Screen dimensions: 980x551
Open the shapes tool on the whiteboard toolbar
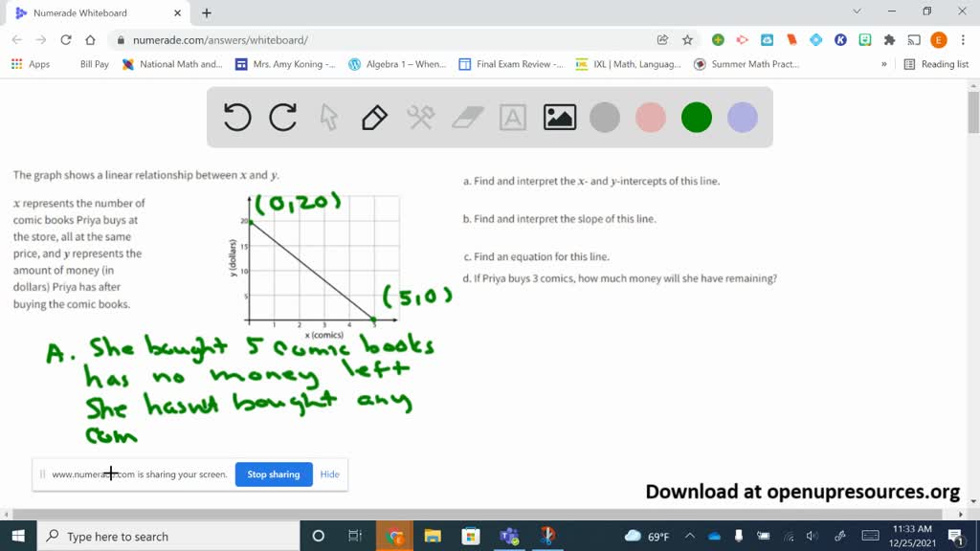[x=419, y=117]
